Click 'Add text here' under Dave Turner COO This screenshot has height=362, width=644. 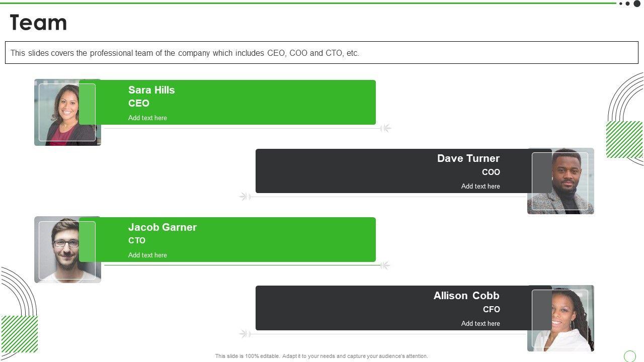coord(480,186)
